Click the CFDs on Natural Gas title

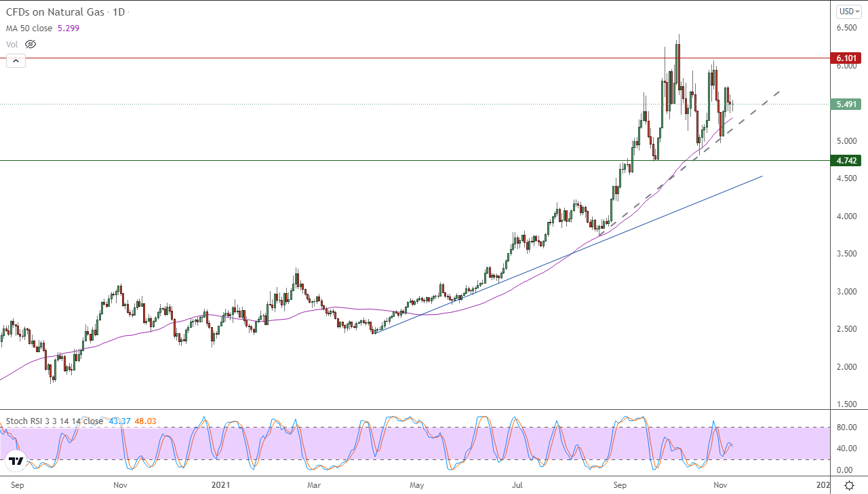tap(54, 12)
